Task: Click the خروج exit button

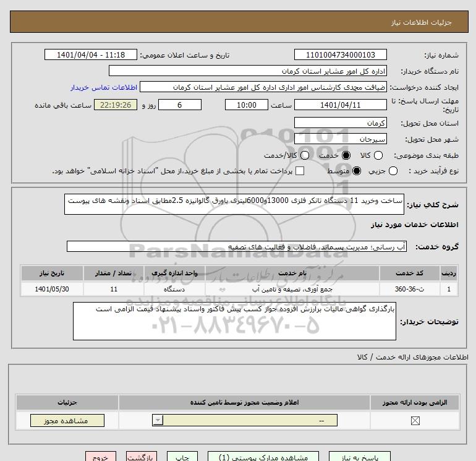Action: pyautogui.click(x=101, y=457)
